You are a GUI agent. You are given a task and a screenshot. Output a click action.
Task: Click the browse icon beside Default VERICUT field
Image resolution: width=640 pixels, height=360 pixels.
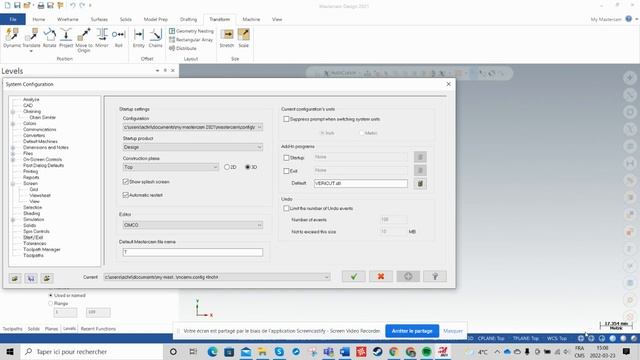click(420, 184)
